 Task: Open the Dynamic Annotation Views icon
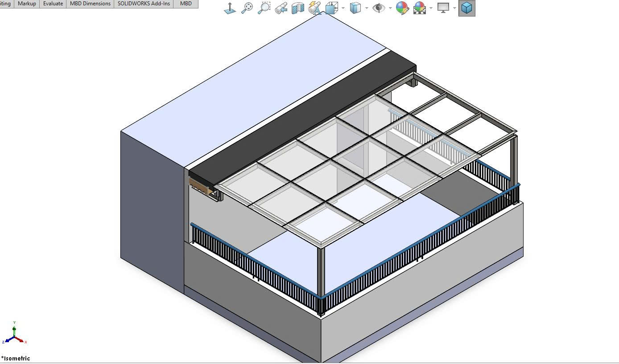click(314, 8)
